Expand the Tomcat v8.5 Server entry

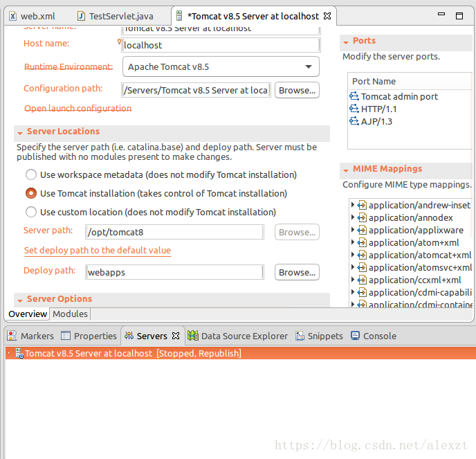(x=9, y=353)
